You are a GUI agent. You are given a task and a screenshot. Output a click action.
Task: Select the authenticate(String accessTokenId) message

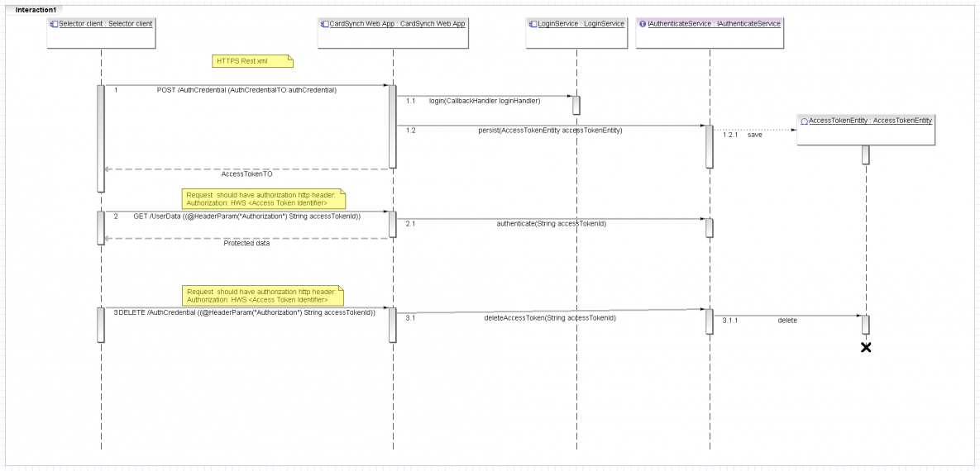pyautogui.click(x=551, y=223)
